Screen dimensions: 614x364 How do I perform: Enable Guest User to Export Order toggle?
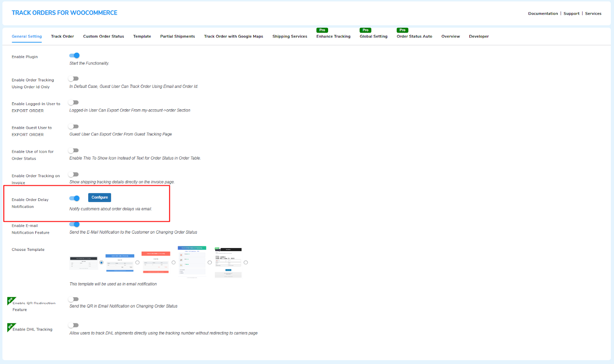74,127
